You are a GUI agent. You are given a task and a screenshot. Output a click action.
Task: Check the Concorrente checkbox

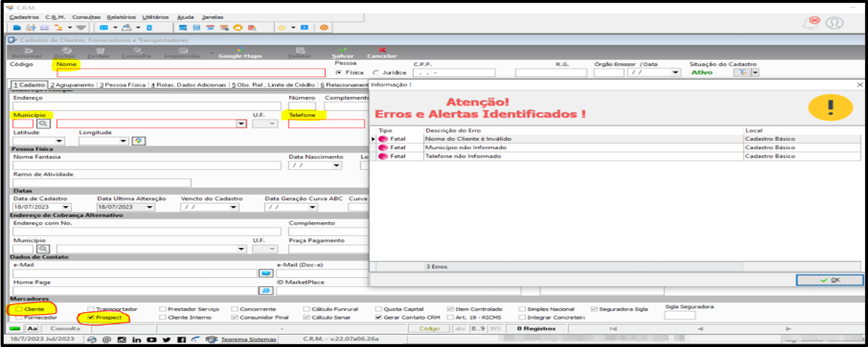[x=235, y=309]
